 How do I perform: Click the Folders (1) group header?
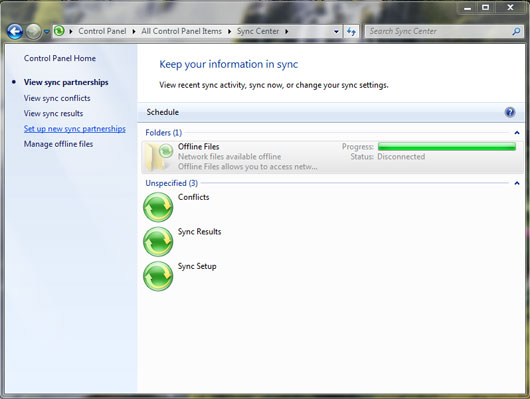(164, 133)
